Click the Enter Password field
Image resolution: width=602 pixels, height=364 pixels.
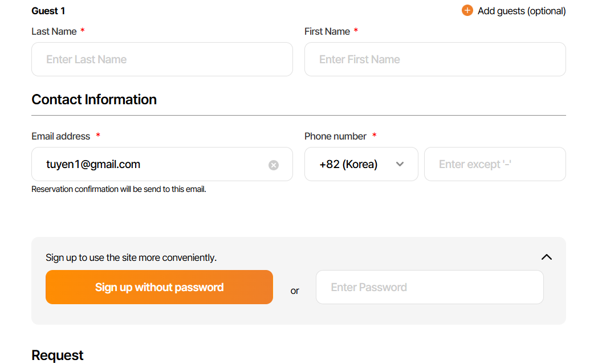pyautogui.click(x=429, y=287)
